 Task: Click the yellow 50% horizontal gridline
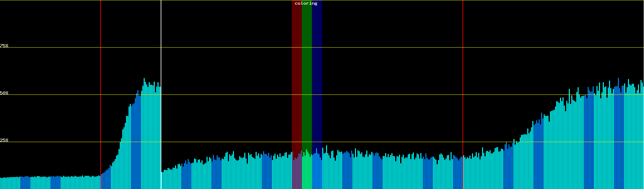pos(377,95)
